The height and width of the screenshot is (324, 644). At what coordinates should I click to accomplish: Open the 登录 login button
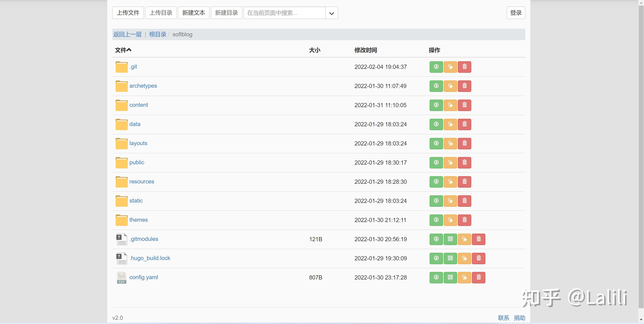pyautogui.click(x=516, y=13)
